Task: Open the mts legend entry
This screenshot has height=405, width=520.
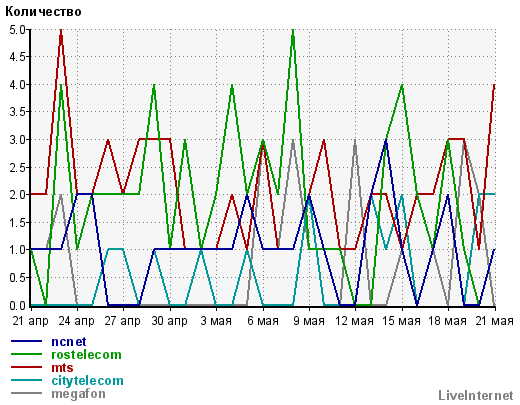Action: pos(62,368)
